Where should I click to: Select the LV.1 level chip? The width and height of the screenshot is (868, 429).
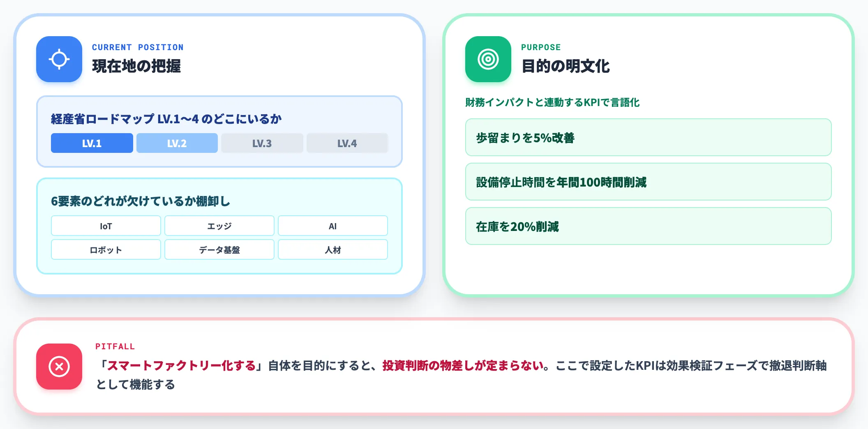[x=92, y=143]
